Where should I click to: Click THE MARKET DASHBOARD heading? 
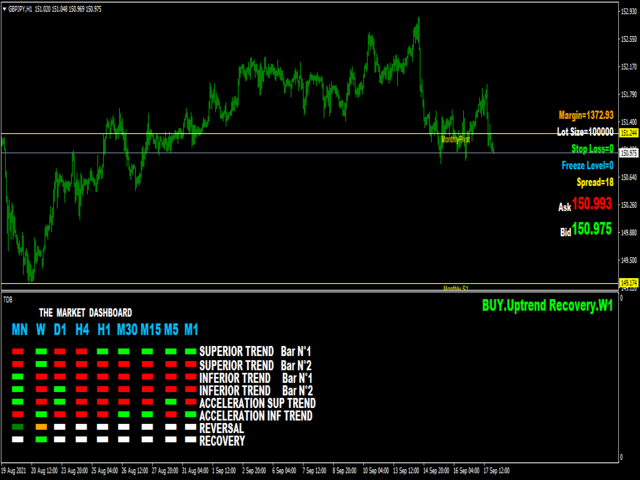[85, 313]
